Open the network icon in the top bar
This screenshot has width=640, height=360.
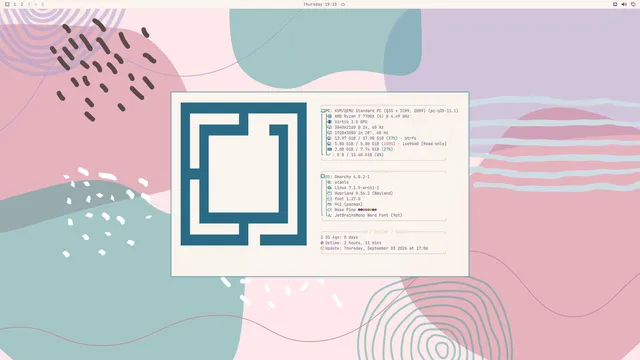click(x=615, y=4)
